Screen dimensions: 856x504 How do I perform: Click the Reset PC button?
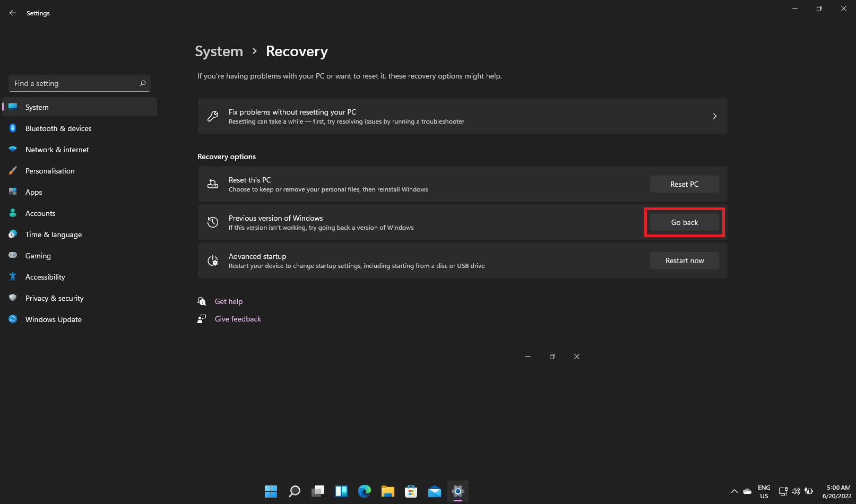coord(684,184)
